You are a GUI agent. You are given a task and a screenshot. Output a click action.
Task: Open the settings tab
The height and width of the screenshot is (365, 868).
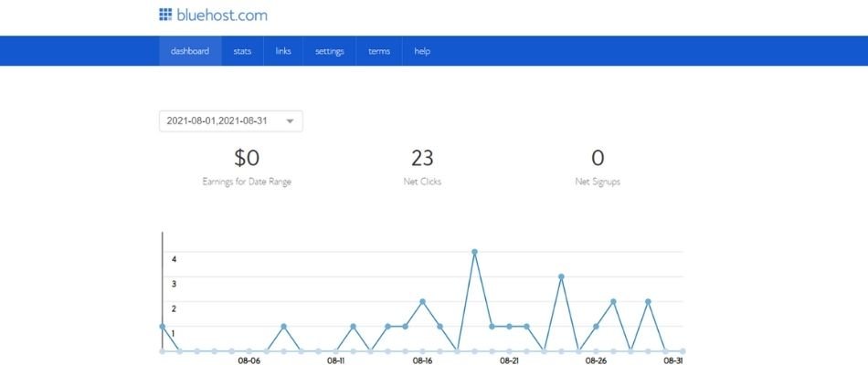tap(329, 51)
